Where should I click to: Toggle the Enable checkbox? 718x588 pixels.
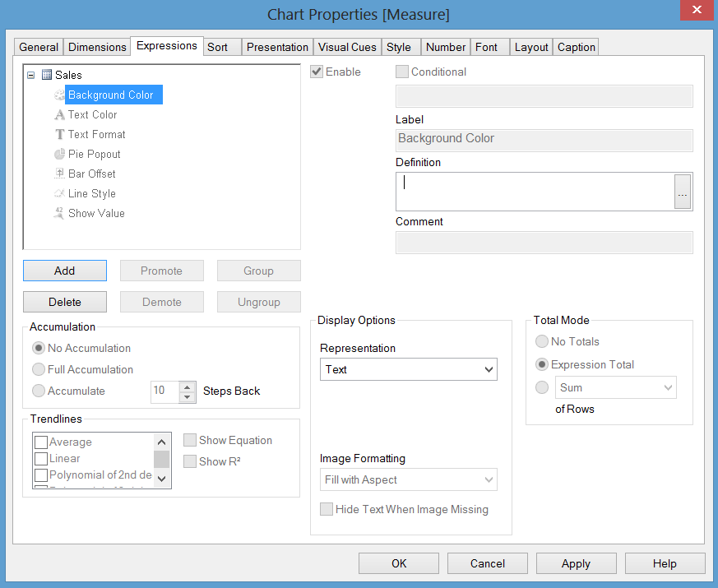pos(317,72)
